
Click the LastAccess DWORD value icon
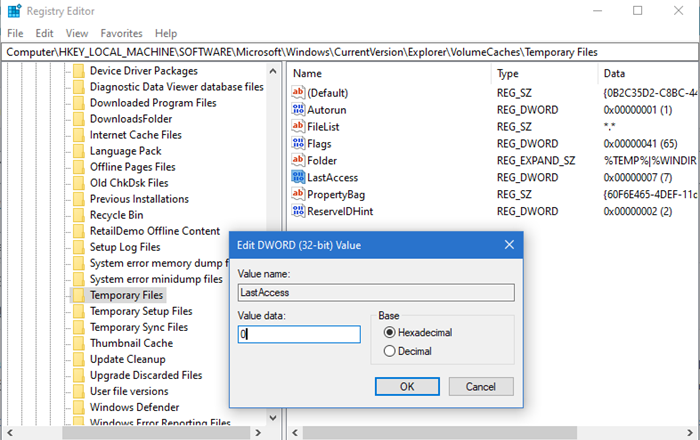[298, 177]
